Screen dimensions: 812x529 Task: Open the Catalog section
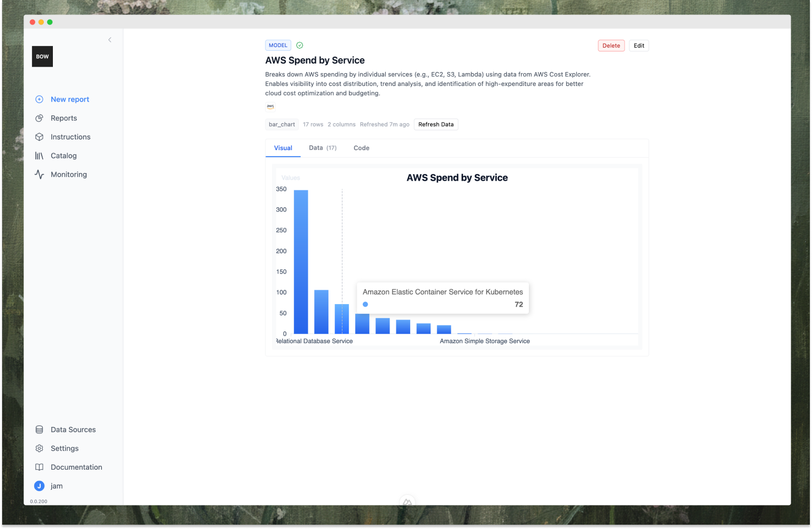(64, 155)
